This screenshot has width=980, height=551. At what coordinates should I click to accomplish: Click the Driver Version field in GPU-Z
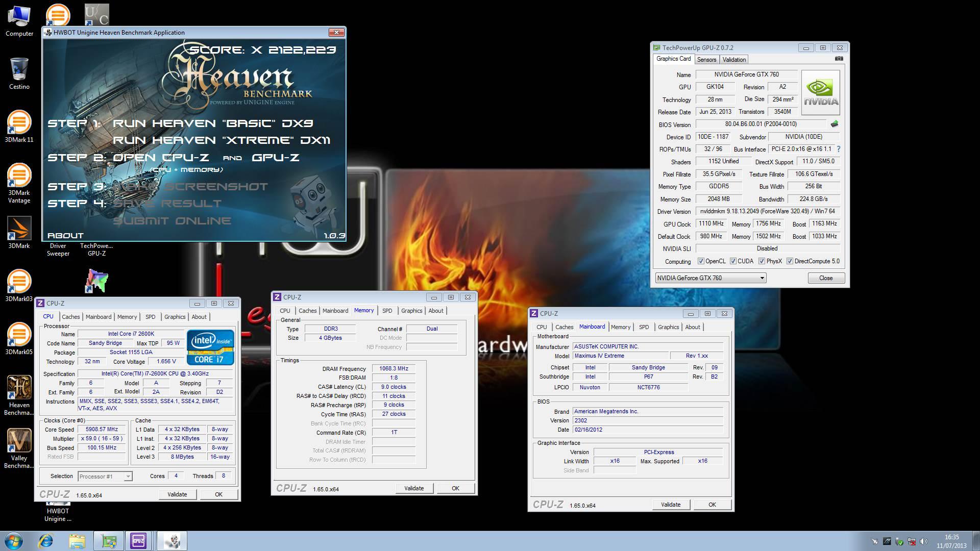click(x=767, y=211)
